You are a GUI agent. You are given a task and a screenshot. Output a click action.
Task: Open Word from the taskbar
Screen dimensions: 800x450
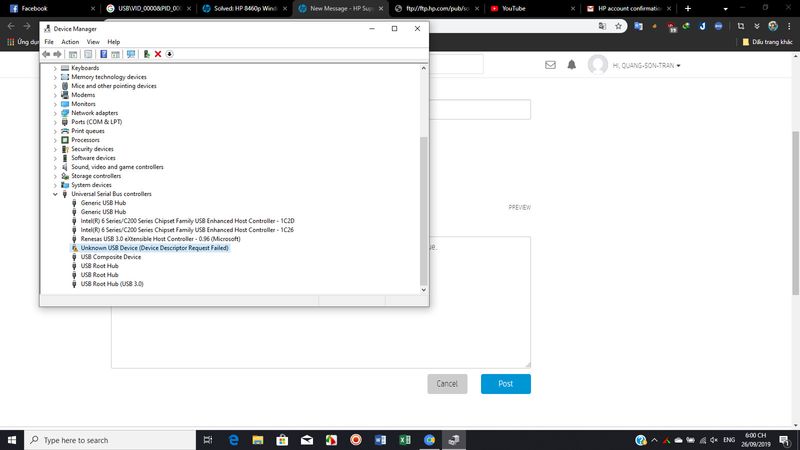(380, 440)
